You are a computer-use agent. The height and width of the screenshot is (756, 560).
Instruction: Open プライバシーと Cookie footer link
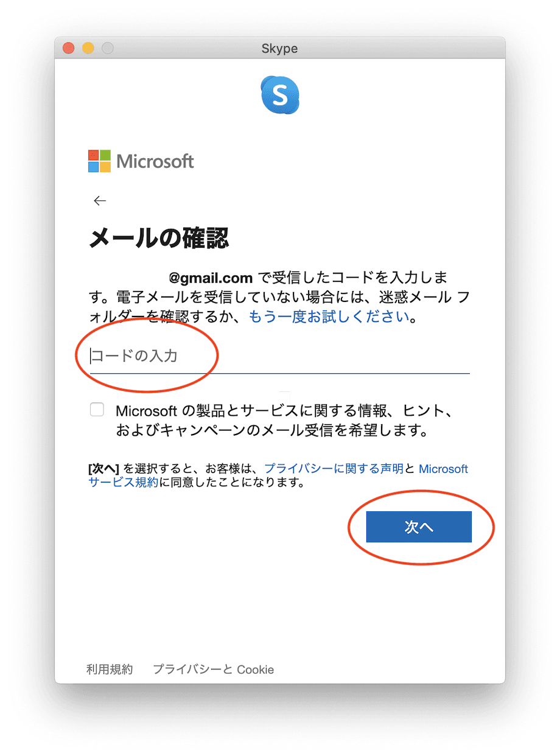tap(214, 670)
